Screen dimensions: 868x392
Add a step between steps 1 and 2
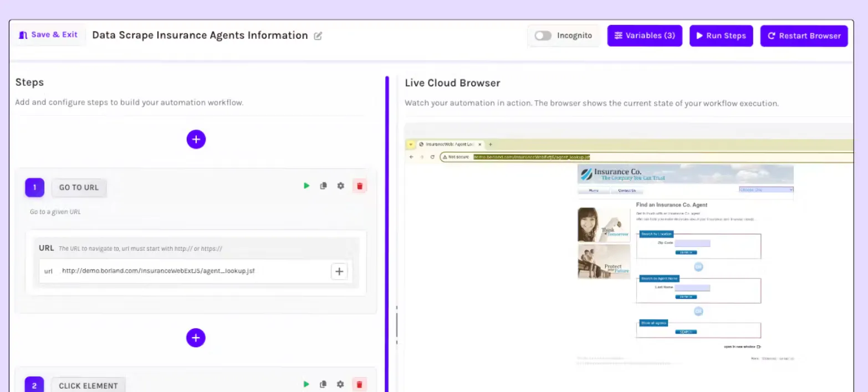[x=196, y=337]
